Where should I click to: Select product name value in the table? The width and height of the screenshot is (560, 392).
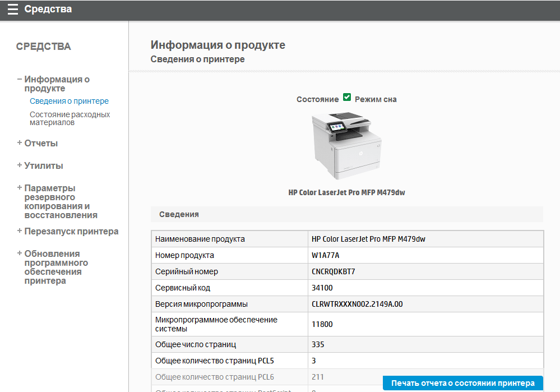[x=368, y=239]
